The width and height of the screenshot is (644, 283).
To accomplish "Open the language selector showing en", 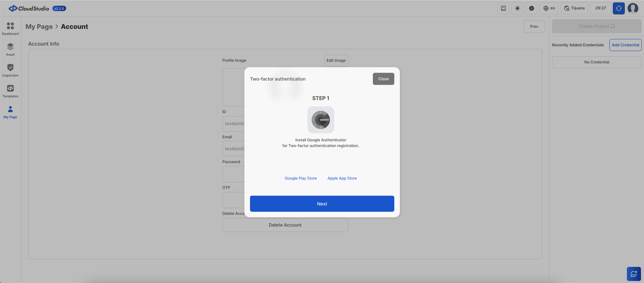I will (549, 8).
